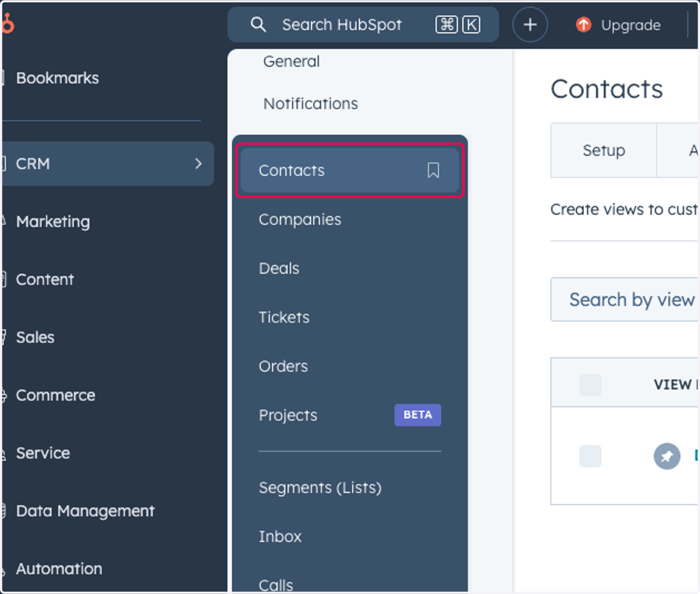
Task: Open General settings link
Action: 291,61
